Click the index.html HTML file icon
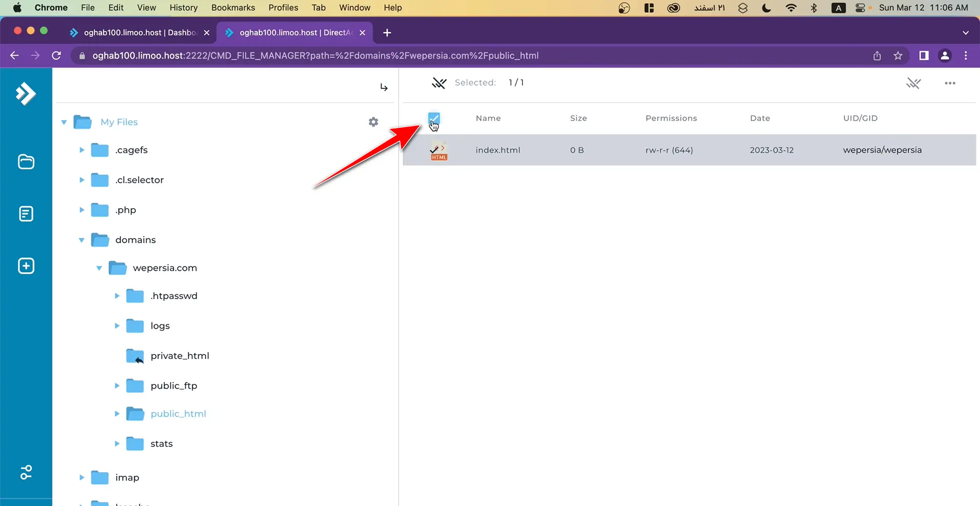 click(438, 150)
